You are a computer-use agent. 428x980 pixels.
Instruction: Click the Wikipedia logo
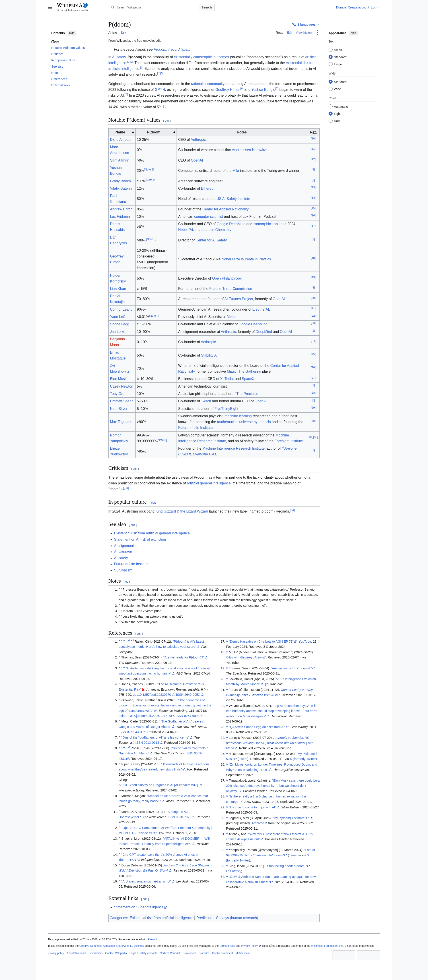point(72,7)
